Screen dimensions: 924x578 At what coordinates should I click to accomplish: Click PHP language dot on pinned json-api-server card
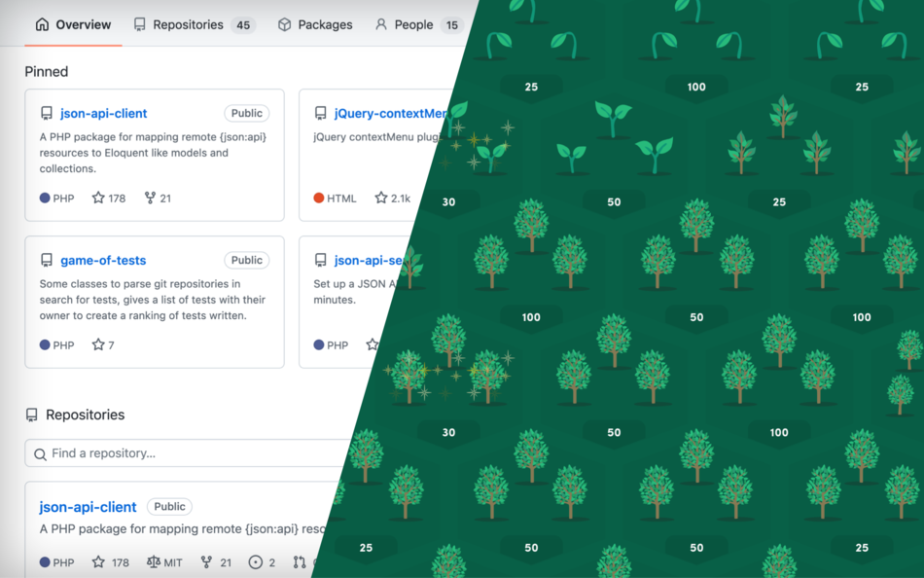tap(319, 344)
